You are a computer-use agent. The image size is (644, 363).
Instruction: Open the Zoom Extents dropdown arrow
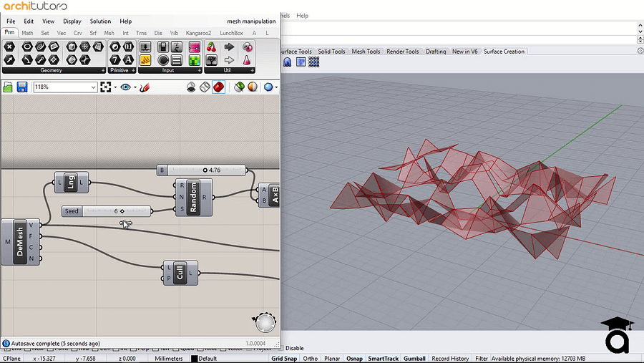pyautogui.click(x=115, y=87)
